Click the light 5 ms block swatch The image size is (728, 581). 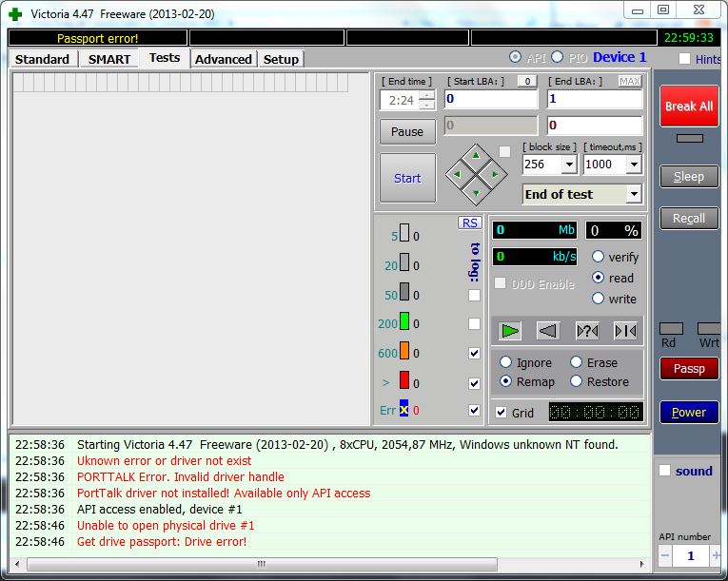[403, 233]
